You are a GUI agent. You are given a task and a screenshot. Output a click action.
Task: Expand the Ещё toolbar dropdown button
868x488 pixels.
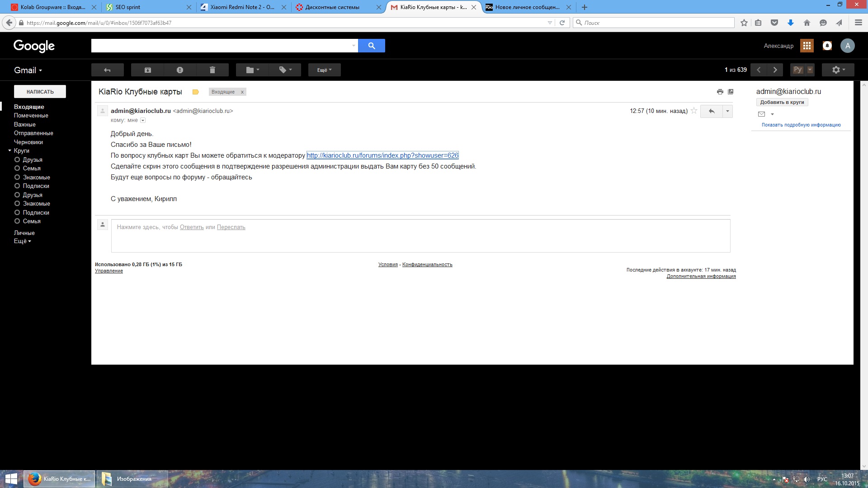pyautogui.click(x=324, y=70)
